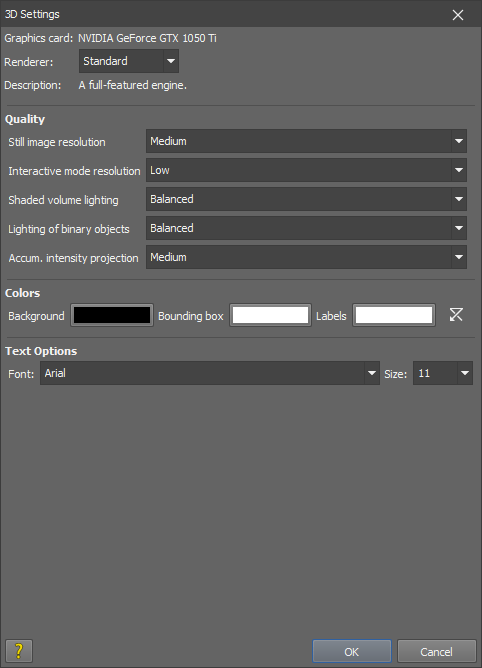Pick the Labels color swatch
Image resolution: width=482 pixels, height=668 pixels.
[x=394, y=315]
